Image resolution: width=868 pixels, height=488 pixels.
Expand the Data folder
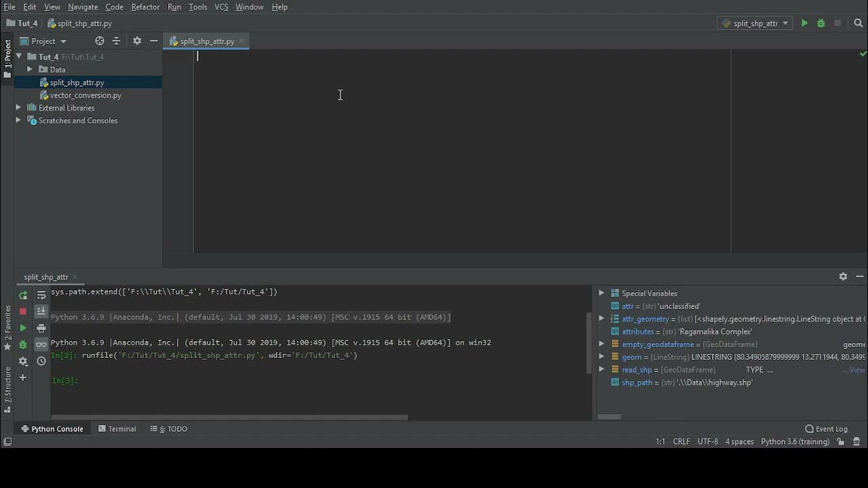30,69
